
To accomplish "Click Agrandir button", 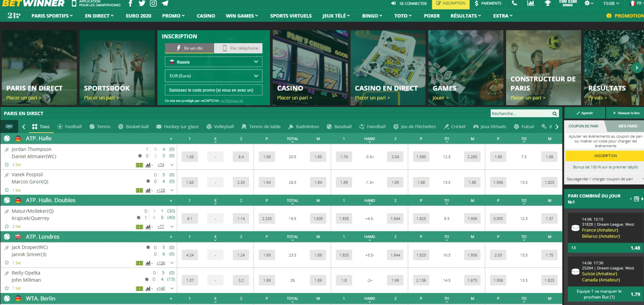I will pos(585,113).
